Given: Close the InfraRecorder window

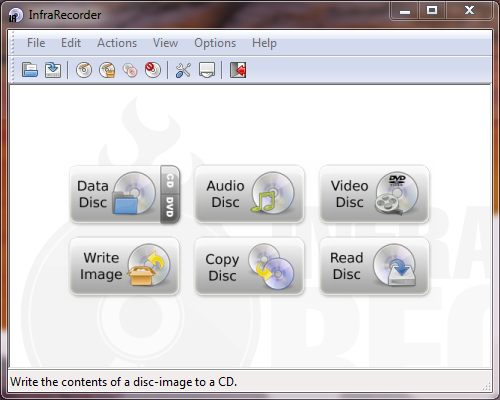Looking at the screenshot, I should [469, 11].
